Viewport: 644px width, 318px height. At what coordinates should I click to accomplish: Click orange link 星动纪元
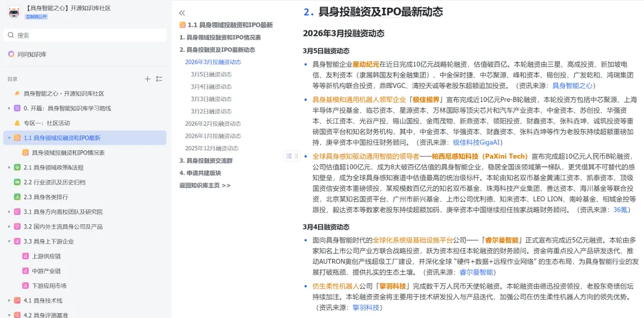[366, 64]
